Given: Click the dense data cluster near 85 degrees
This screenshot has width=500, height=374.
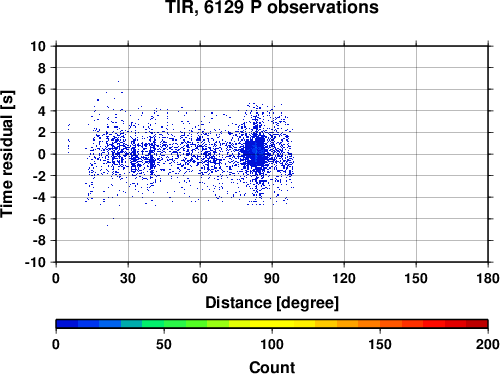Looking at the screenshot, I should coord(255,152).
